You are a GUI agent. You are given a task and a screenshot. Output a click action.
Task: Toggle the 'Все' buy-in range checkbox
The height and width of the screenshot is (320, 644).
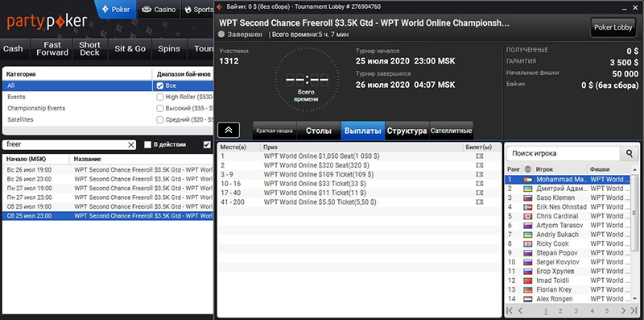tap(160, 86)
